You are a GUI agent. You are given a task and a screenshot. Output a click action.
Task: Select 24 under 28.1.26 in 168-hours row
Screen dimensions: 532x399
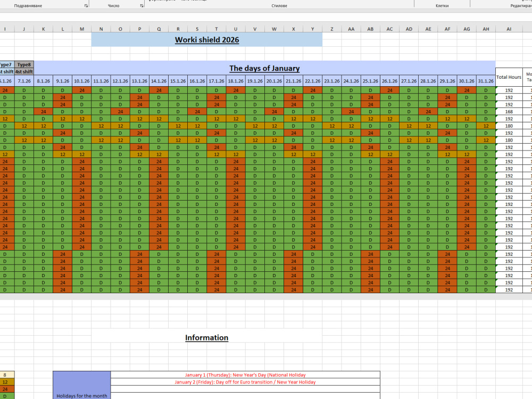(x=428, y=112)
